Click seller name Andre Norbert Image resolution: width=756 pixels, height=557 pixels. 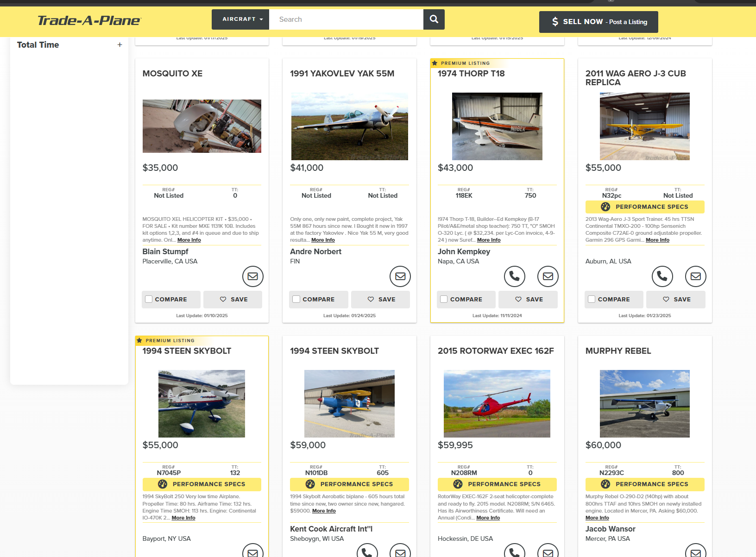coord(315,251)
